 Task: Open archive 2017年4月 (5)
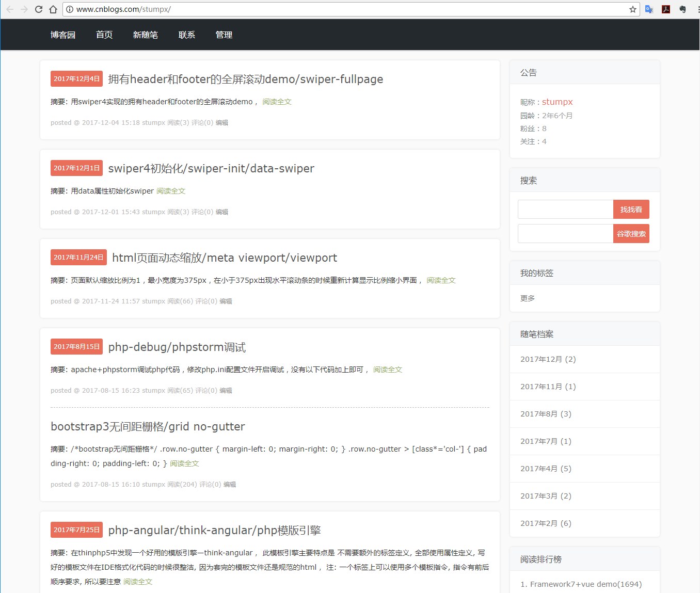point(546,469)
